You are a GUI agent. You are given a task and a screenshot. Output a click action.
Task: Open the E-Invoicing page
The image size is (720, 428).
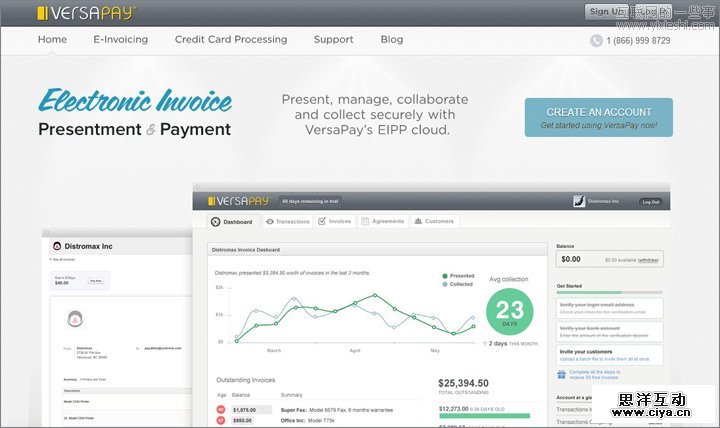click(121, 39)
